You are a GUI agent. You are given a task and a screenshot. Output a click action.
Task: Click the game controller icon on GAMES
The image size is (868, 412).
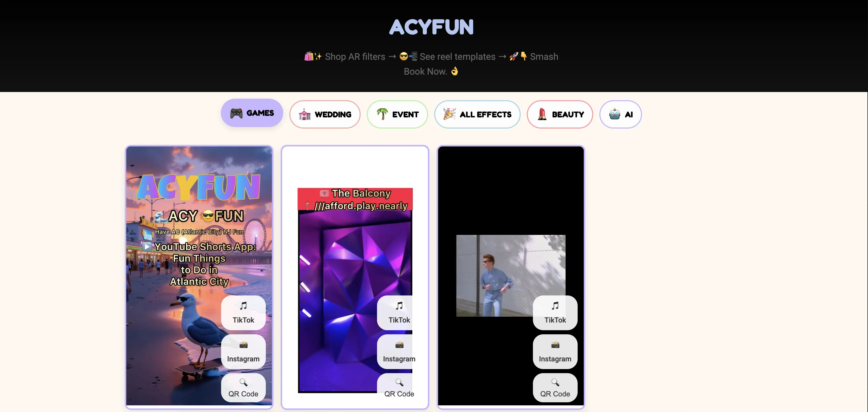coord(236,113)
